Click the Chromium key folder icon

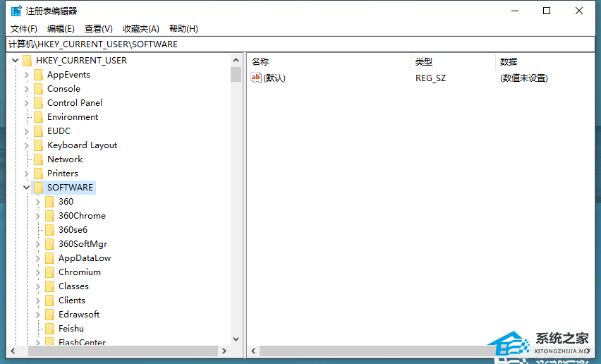pos(49,272)
